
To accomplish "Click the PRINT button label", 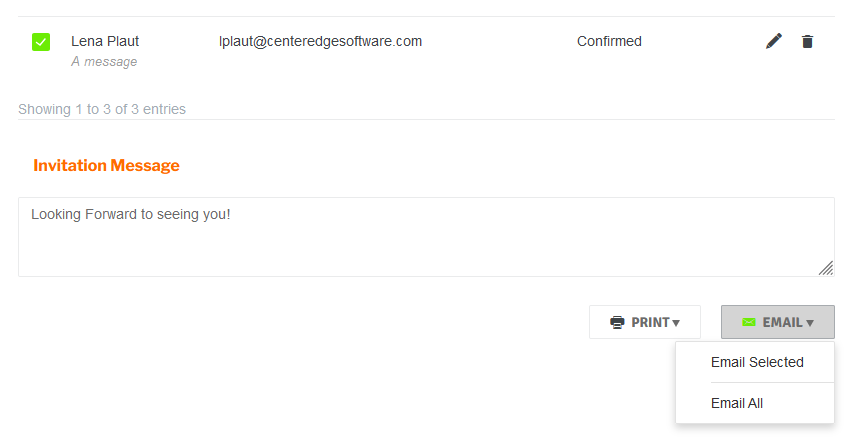I will (x=650, y=322).
